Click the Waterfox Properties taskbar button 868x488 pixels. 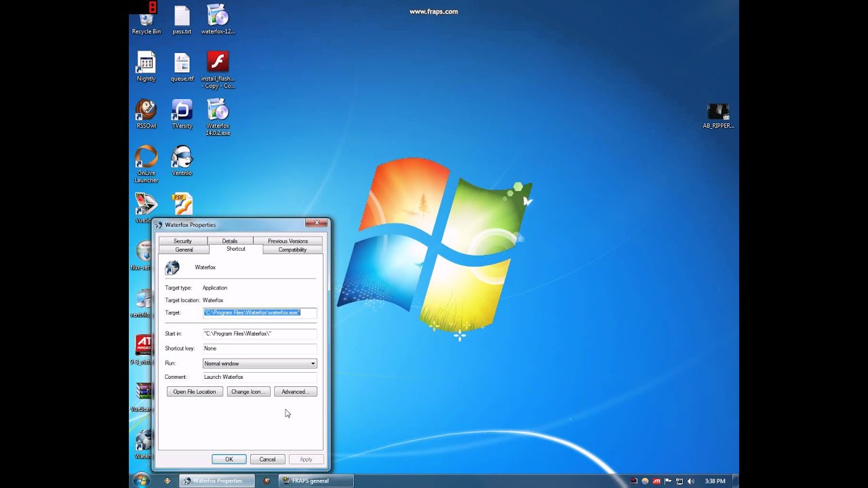pyautogui.click(x=217, y=481)
